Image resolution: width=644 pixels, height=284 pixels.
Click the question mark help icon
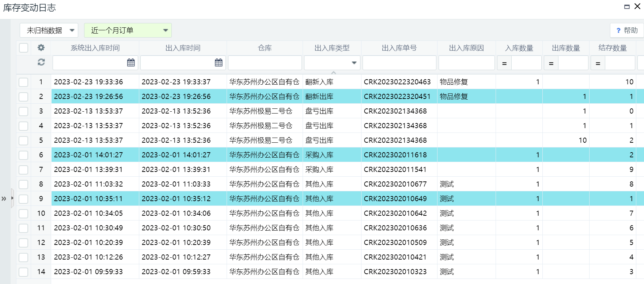pyautogui.click(x=618, y=31)
